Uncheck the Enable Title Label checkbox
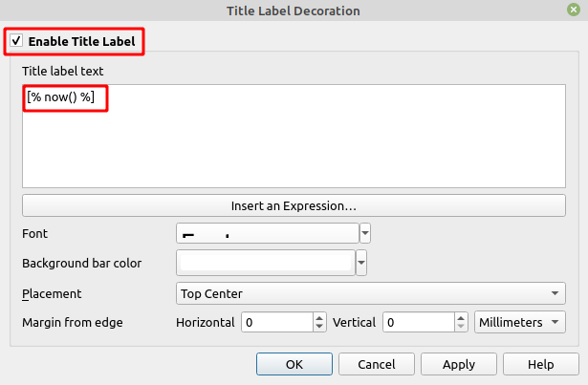The width and height of the screenshot is (588, 385). click(16, 42)
